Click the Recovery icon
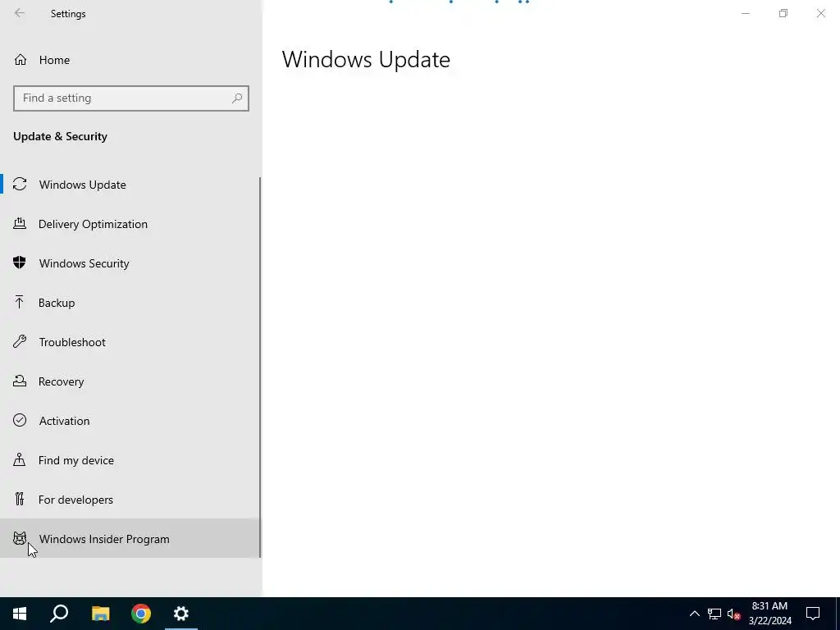Viewport: 840px width, 630px height. (20, 381)
